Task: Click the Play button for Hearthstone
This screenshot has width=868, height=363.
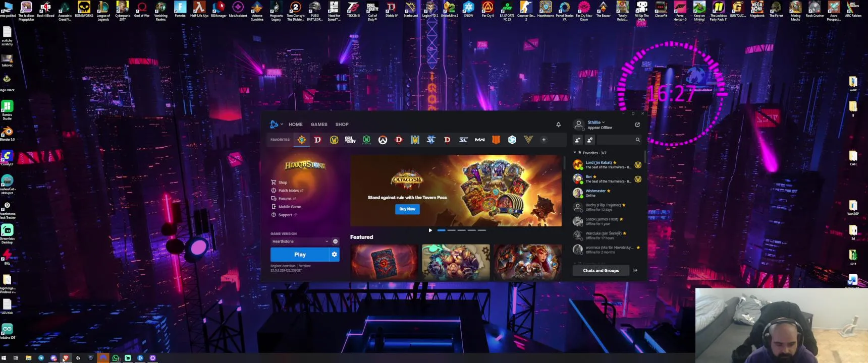Action: coord(300,255)
